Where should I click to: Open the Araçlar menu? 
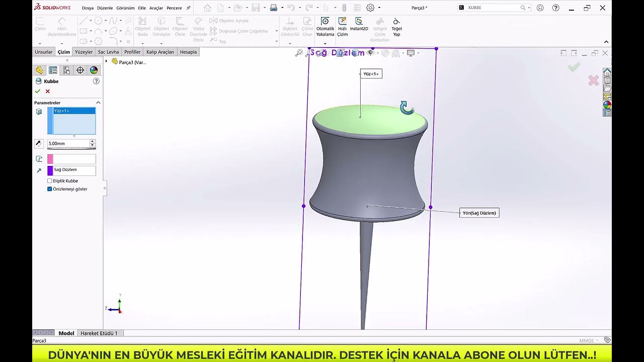(x=156, y=8)
